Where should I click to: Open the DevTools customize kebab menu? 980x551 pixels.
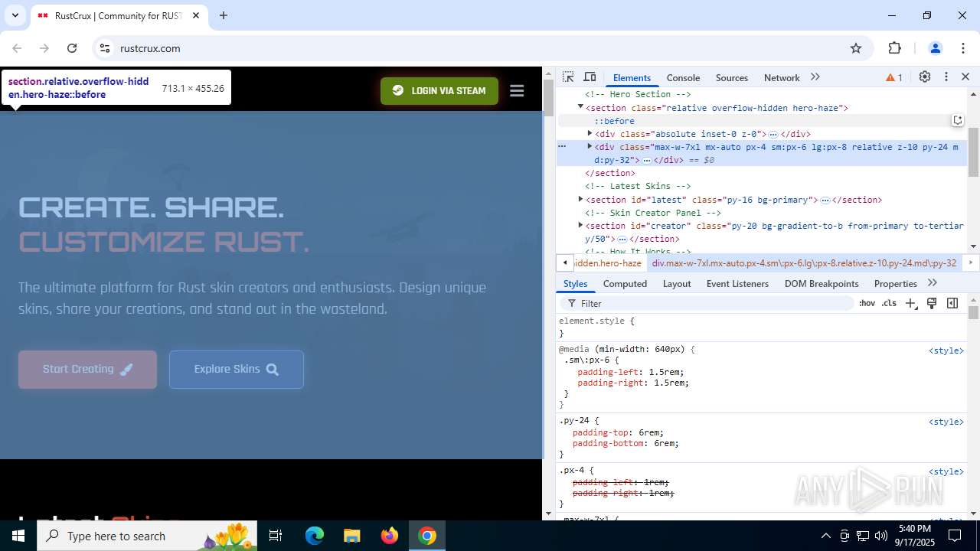pyautogui.click(x=946, y=77)
